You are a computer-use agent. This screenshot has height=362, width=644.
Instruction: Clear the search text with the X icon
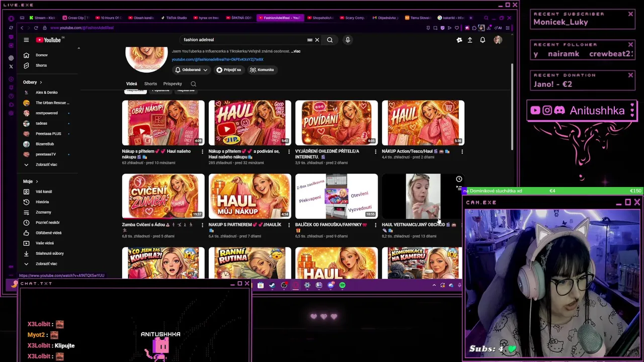[x=317, y=40]
